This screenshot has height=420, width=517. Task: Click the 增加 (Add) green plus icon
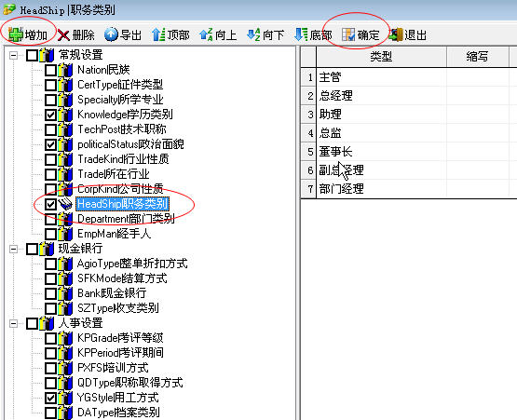click(x=15, y=34)
